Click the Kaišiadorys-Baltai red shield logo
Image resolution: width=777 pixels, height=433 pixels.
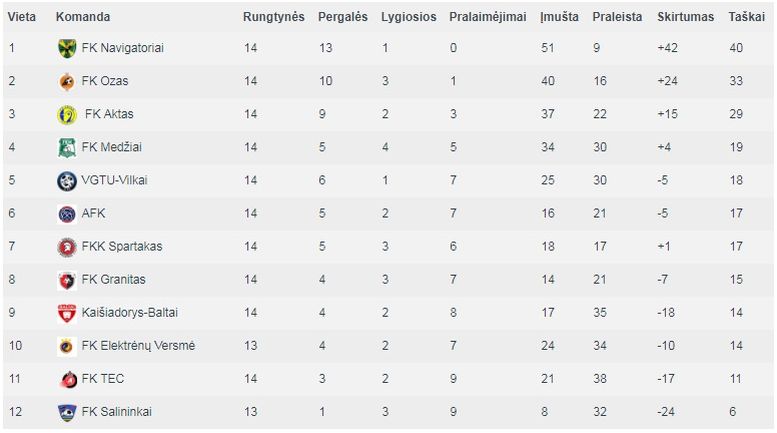67,313
